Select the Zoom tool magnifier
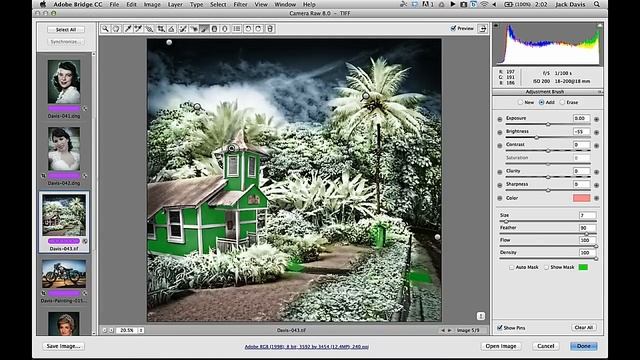This screenshot has height=360, width=640. point(105,29)
